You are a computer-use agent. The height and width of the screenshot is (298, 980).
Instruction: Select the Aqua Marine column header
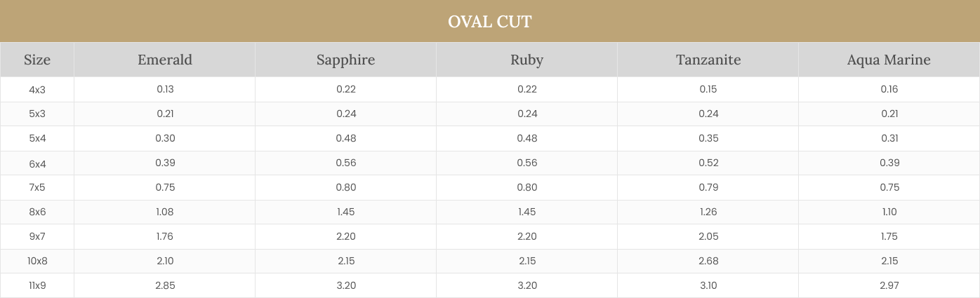(889, 60)
